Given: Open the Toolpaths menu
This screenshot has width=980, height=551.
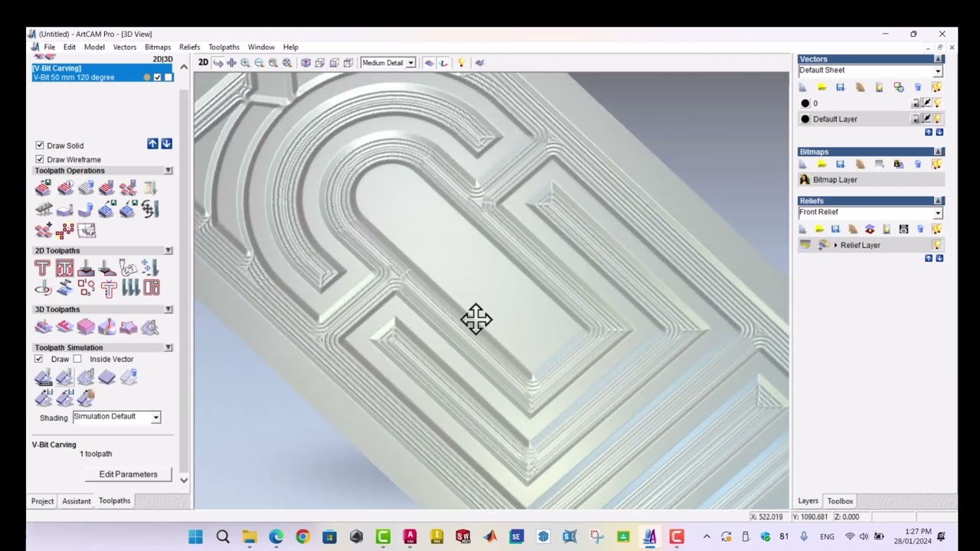Looking at the screenshot, I should point(224,47).
